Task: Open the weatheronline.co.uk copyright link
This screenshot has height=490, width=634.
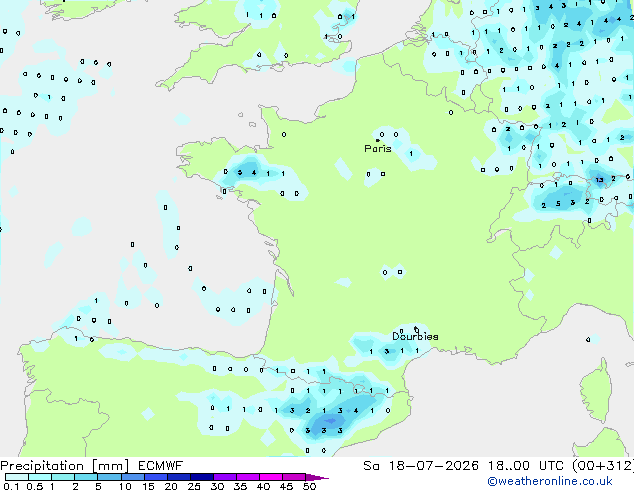Action: (550, 481)
